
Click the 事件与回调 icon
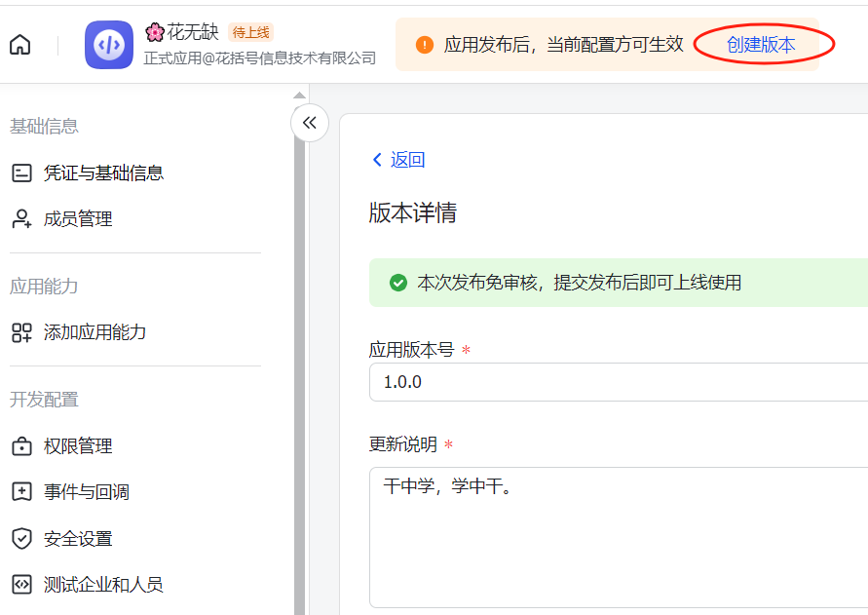pyautogui.click(x=21, y=492)
